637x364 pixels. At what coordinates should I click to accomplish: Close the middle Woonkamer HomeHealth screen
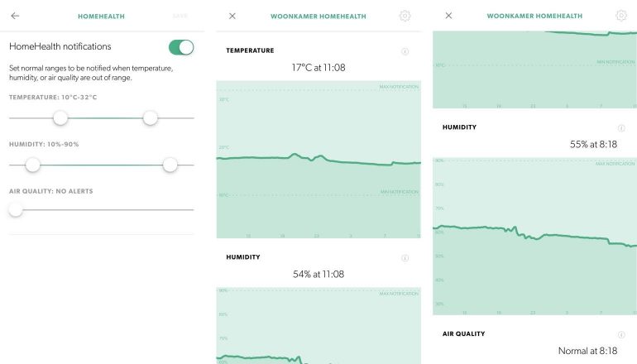(x=232, y=16)
